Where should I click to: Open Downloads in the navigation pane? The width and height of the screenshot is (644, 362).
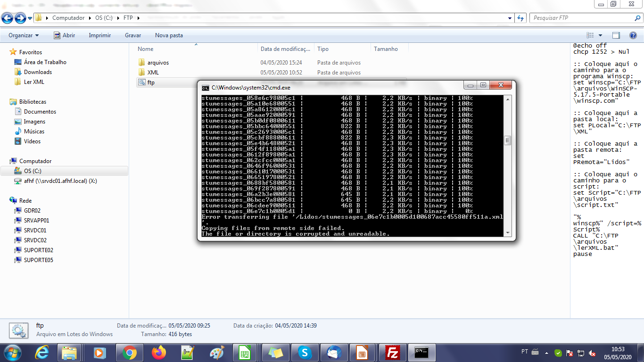[x=38, y=72]
